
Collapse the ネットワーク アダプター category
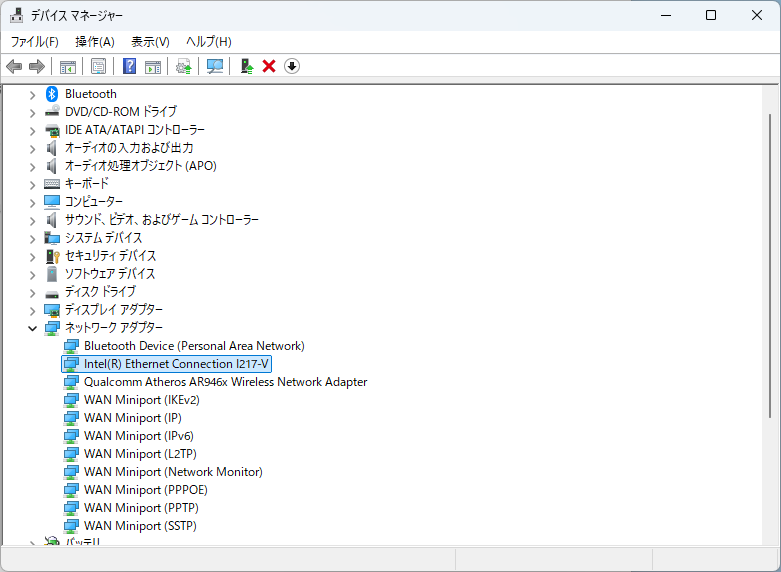pyautogui.click(x=32, y=328)
